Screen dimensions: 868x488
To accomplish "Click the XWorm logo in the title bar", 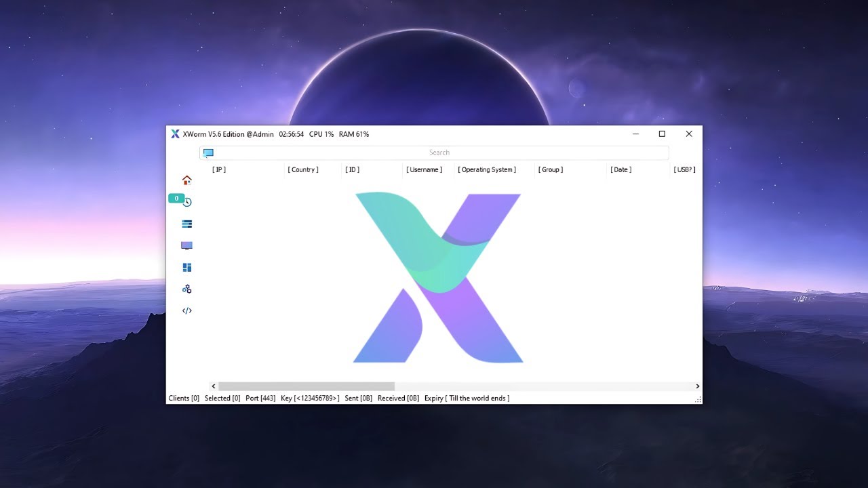I will (x=175, y=134).
